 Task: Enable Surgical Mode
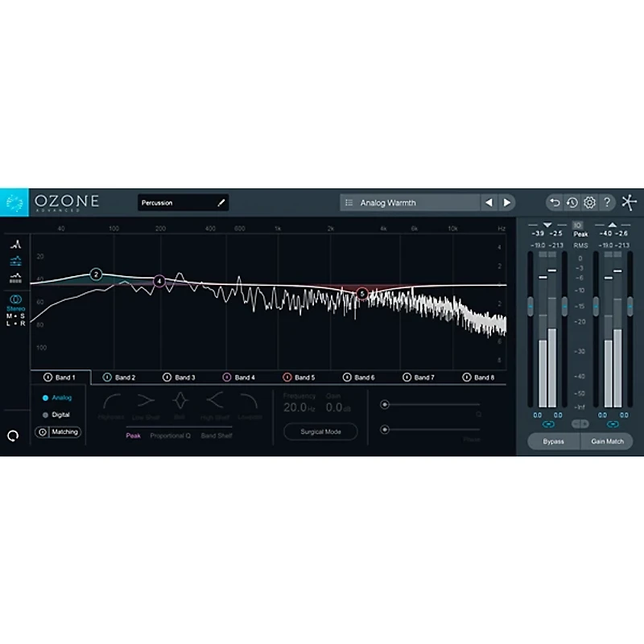[x=320, y=431]
